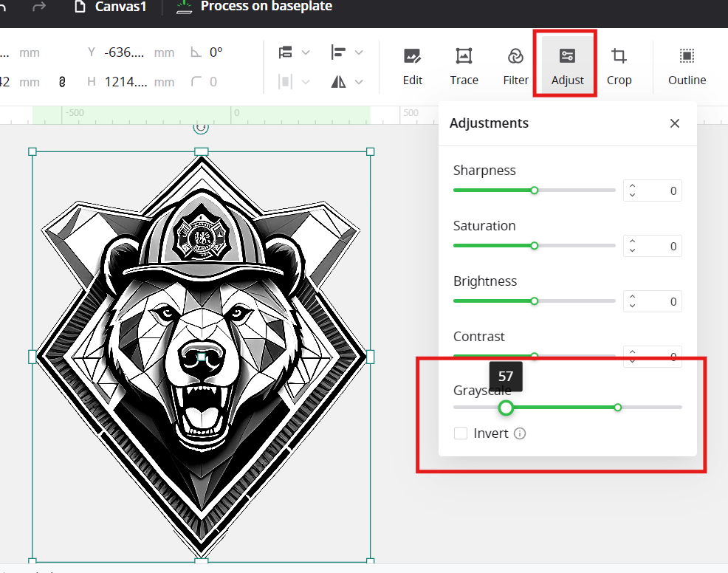Viewport: 728px width, 573px height.
Task: Click the redo arrow icon
Action: pyautogui.click(x=39, y=7)
